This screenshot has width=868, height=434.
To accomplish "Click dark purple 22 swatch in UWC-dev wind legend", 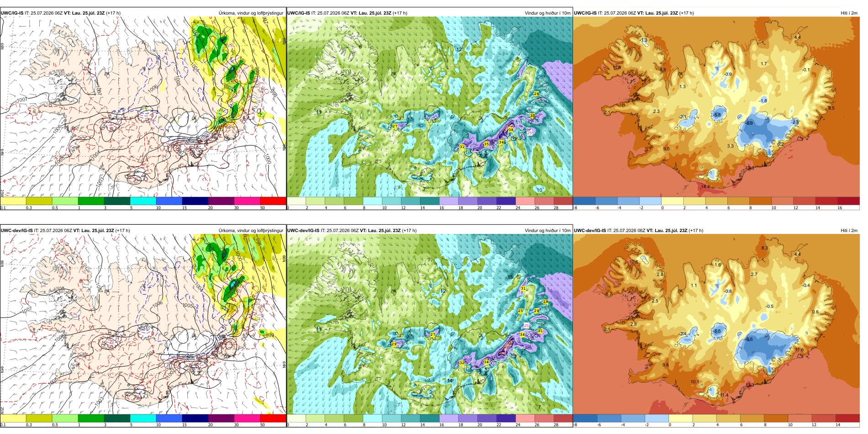I will point(506,418).
